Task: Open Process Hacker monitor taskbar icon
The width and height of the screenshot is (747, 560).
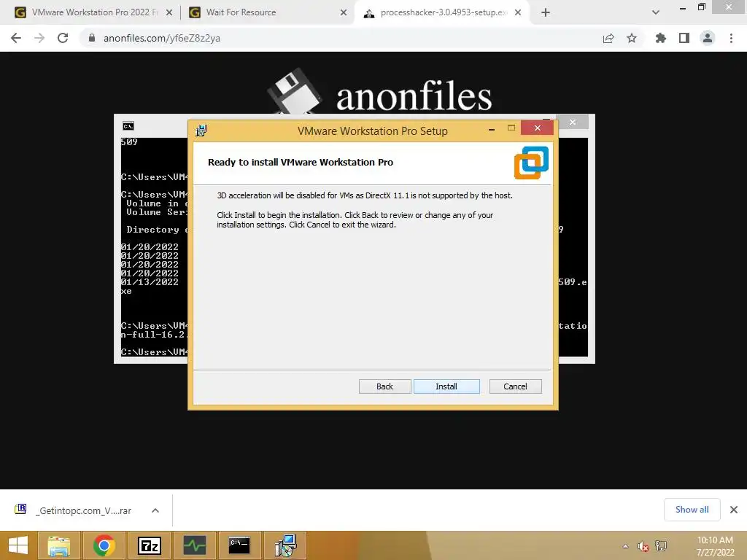Action: point(194,545)
